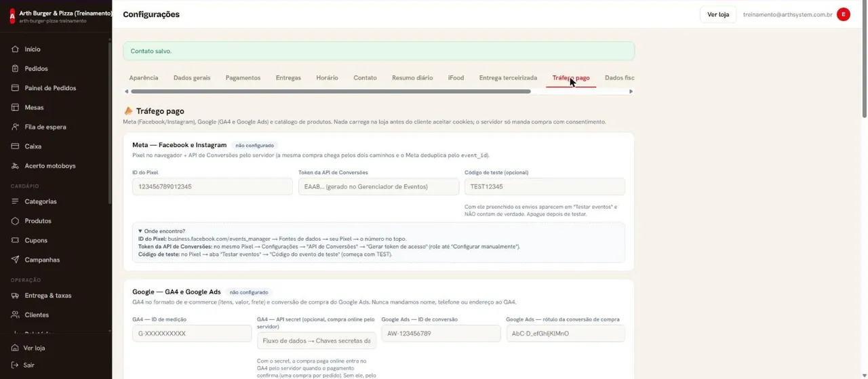Click the red Arth logo icon

click(12, 16)
